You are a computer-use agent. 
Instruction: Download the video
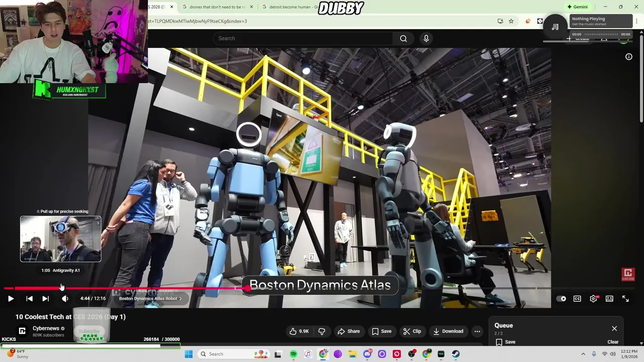[448, 331]
